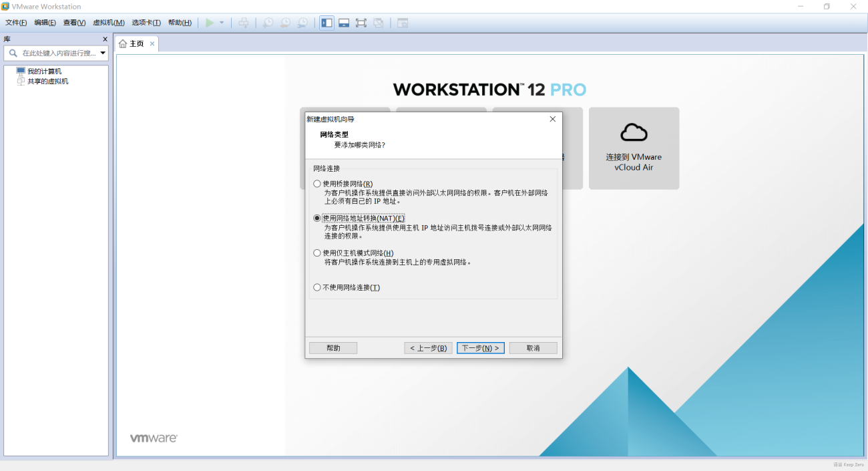The image size is (868, 471).
Task: Click the 主页 tab
Action: 137,43
